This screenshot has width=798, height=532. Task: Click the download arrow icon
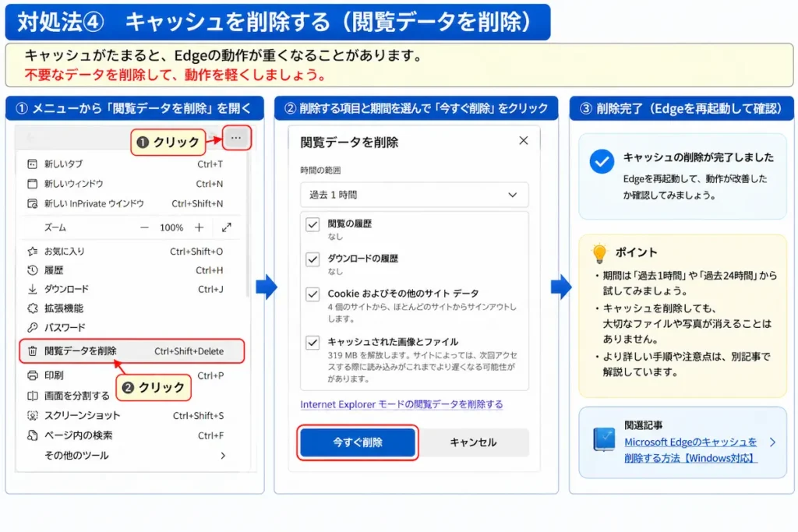(32, 289)
